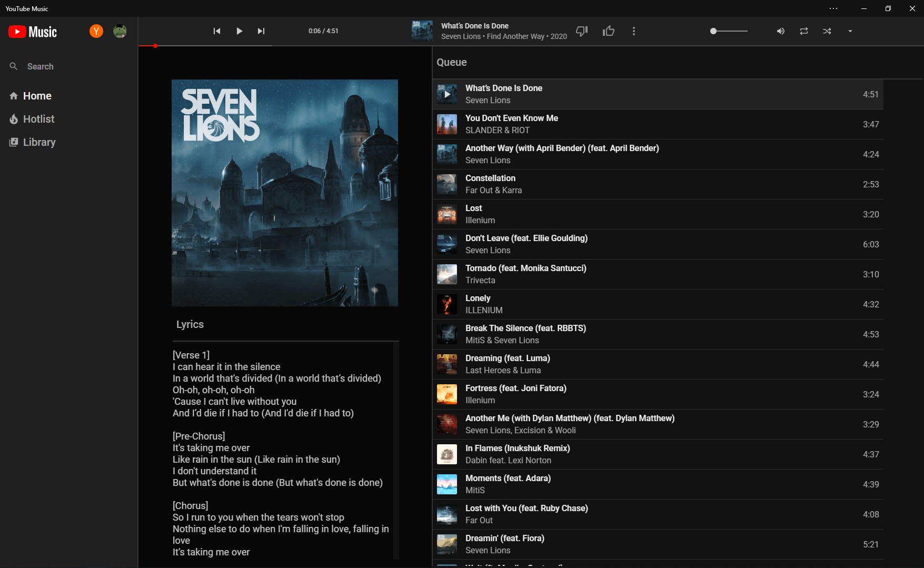This screenshot has width=924, height=568.
Task: Open the Seven Lions artist link in the player bar
Action: pyautogui.click(x=461, y=36)
